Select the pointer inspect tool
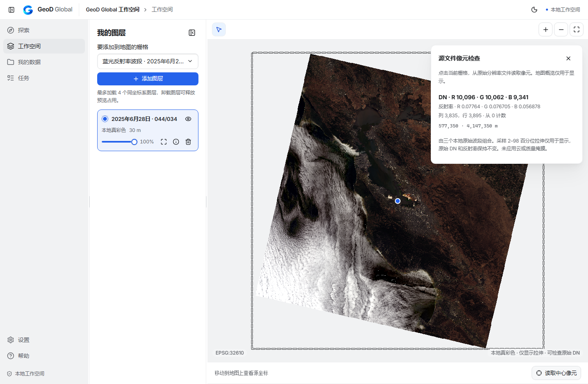The width and height of the screenshot is (588, 384). (x=219, y=29)
